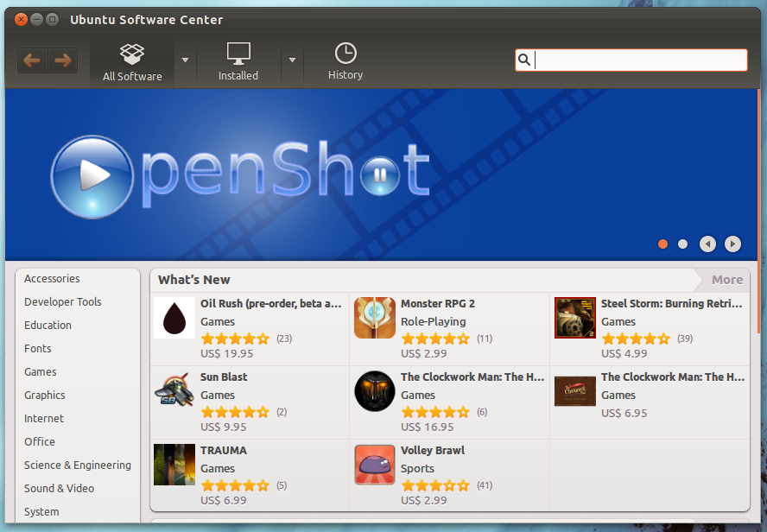Expand the Installed dropdown arrow
767x532 pixels.
[x=292, y=60]
